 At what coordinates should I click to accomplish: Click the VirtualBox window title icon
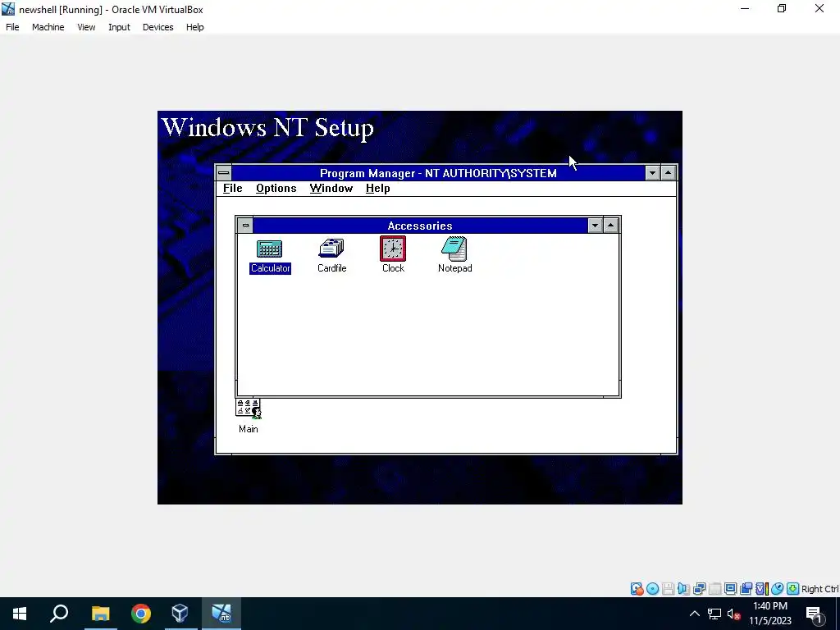[8, 9]
